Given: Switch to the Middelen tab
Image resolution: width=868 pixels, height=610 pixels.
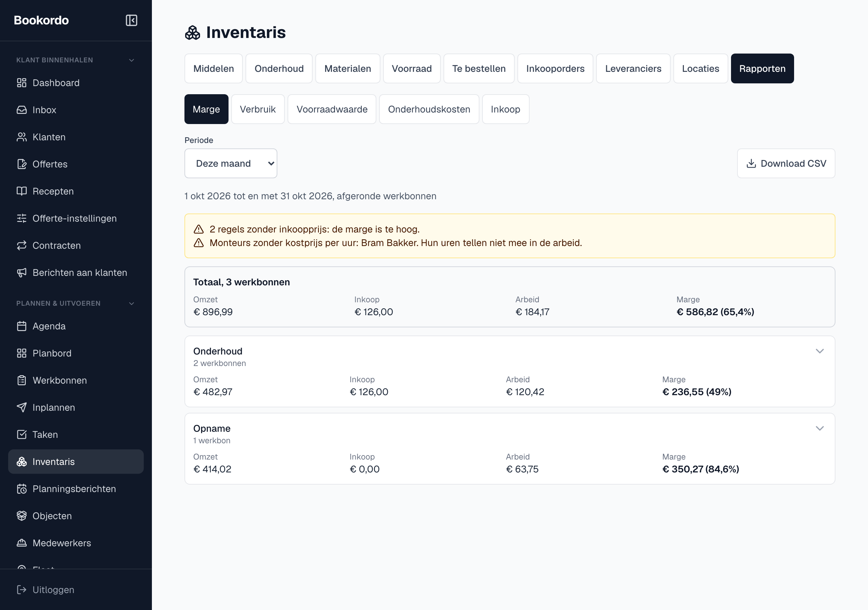Looking at the screenshot, I should point(214,68).
